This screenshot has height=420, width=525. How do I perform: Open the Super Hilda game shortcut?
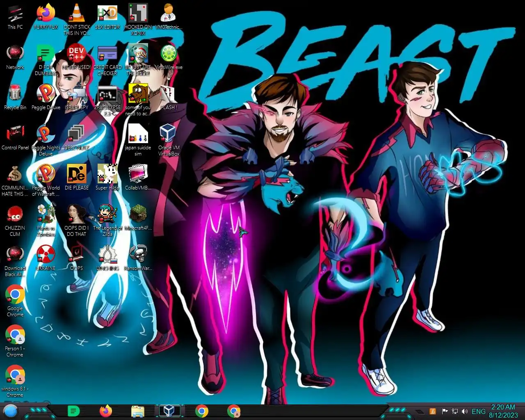[107, 177]
